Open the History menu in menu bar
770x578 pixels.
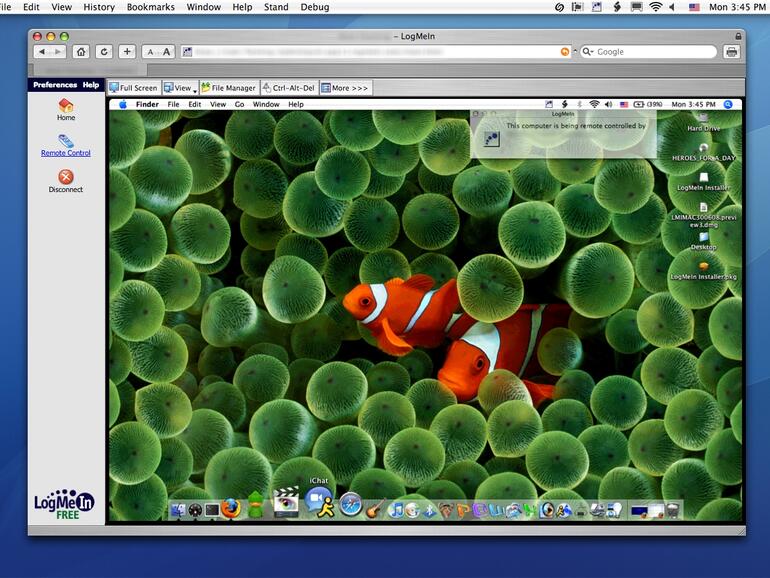click(99, 7)
